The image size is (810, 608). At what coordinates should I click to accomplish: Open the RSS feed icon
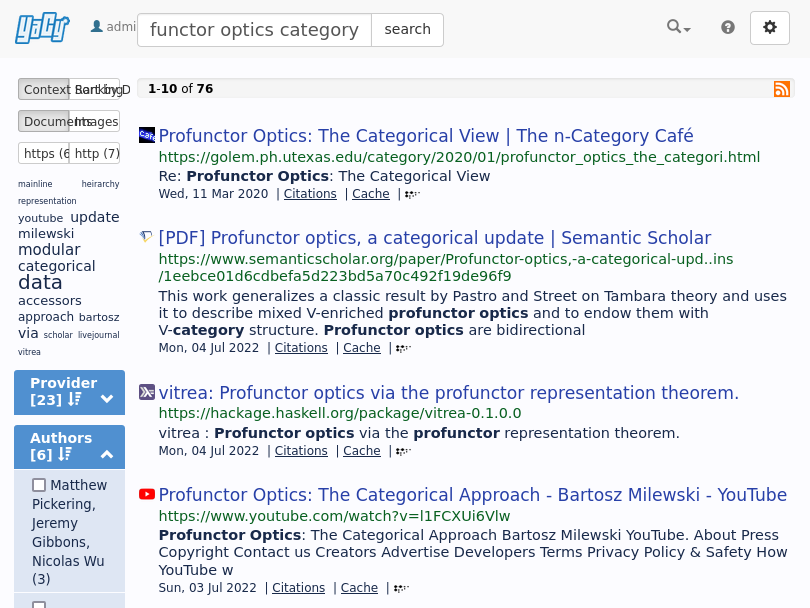tap(782, 89)
